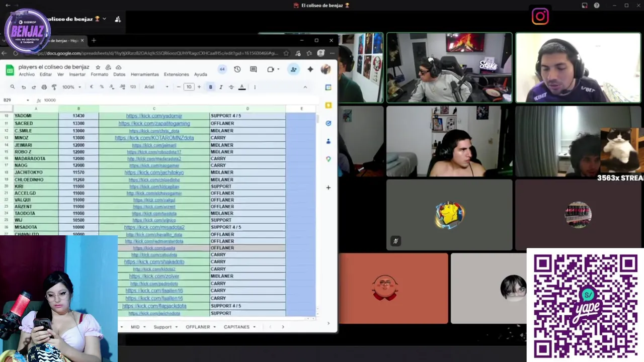
Task: Open the text color picker
Action: click(242, 87)
